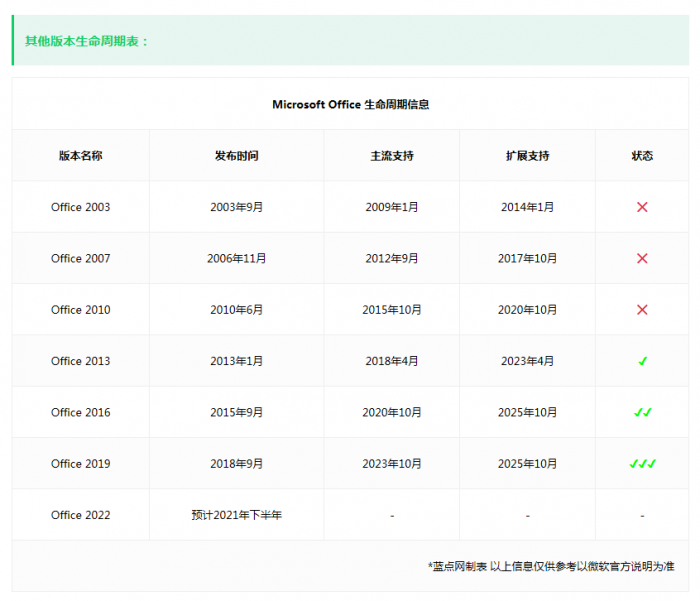The height and width of the screenshot is (601, 700).
Task: Click mainstream support date 2012年9月
Action: (392, 259)
